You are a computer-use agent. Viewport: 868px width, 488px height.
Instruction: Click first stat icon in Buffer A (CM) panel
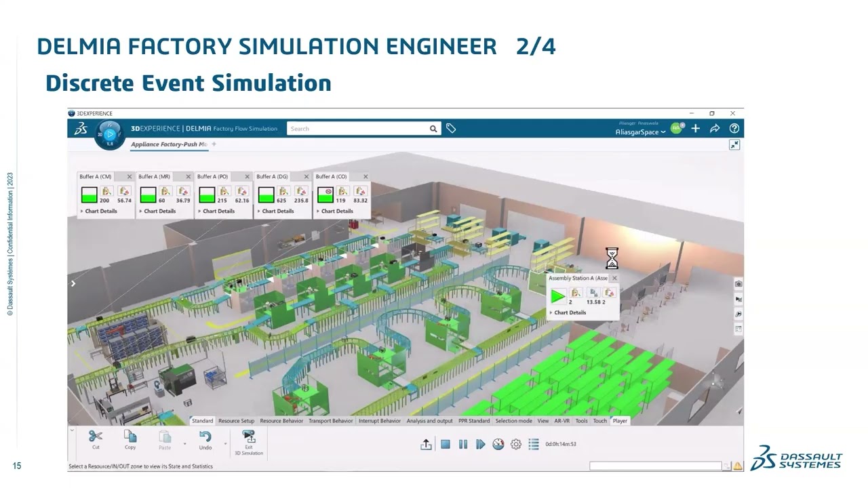(x=106, y=192)
